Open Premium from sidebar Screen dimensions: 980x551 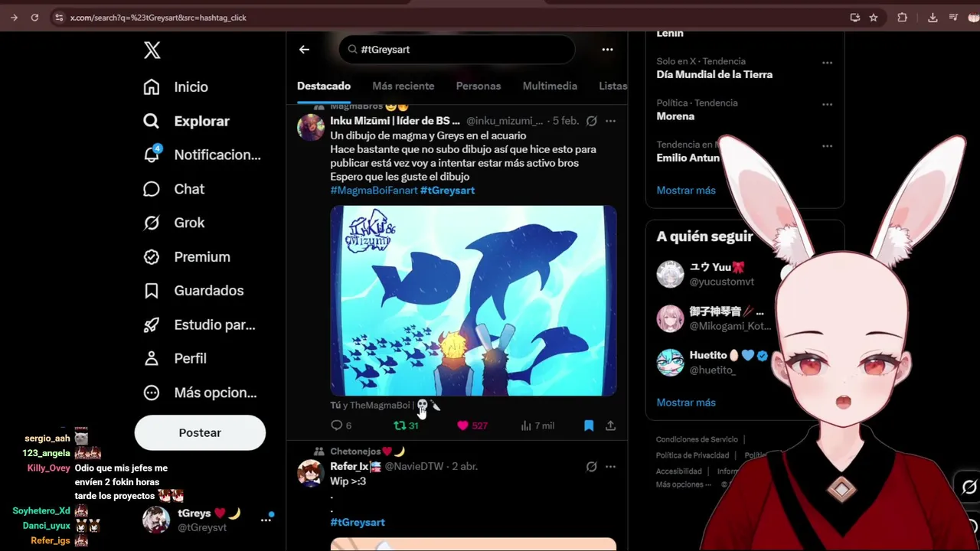pyautogui.click(x=186, y=257)
